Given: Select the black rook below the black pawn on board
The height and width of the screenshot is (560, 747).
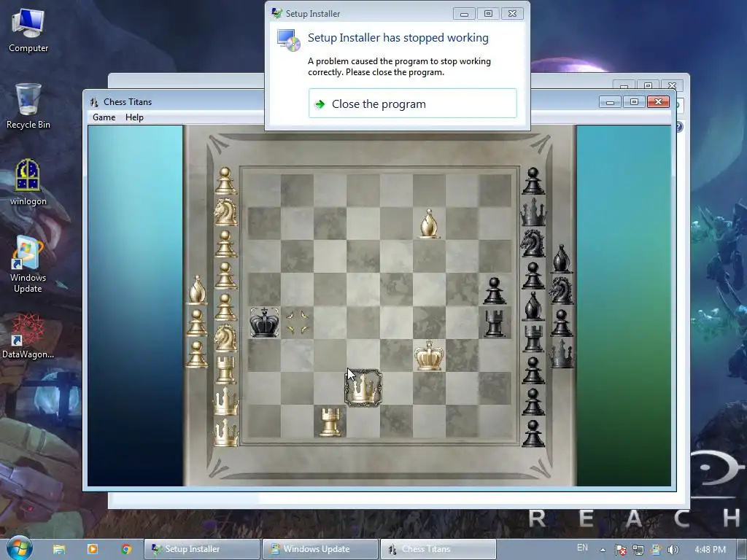Looking at the screenshot, I should point(495,323).
